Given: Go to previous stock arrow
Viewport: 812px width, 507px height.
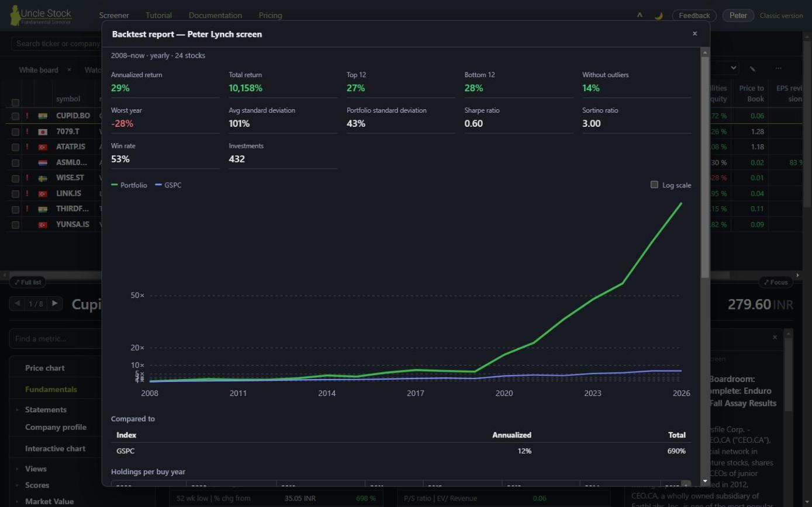Looking at the screenshot, I should point(17,303).
